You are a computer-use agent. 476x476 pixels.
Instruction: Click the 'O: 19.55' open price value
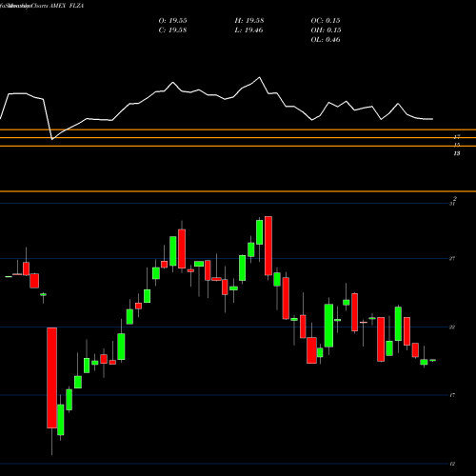click(x=172, y=21)
